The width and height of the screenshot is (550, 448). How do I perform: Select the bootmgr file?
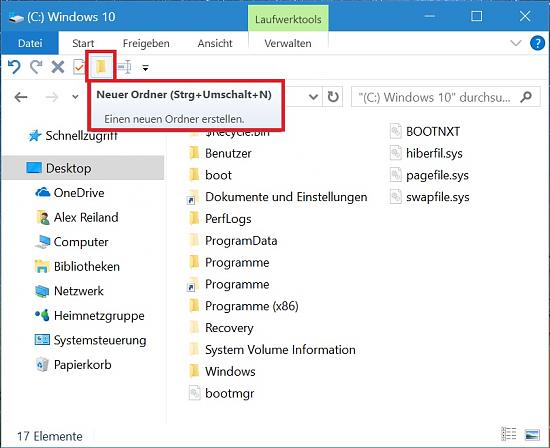point(229,393)
